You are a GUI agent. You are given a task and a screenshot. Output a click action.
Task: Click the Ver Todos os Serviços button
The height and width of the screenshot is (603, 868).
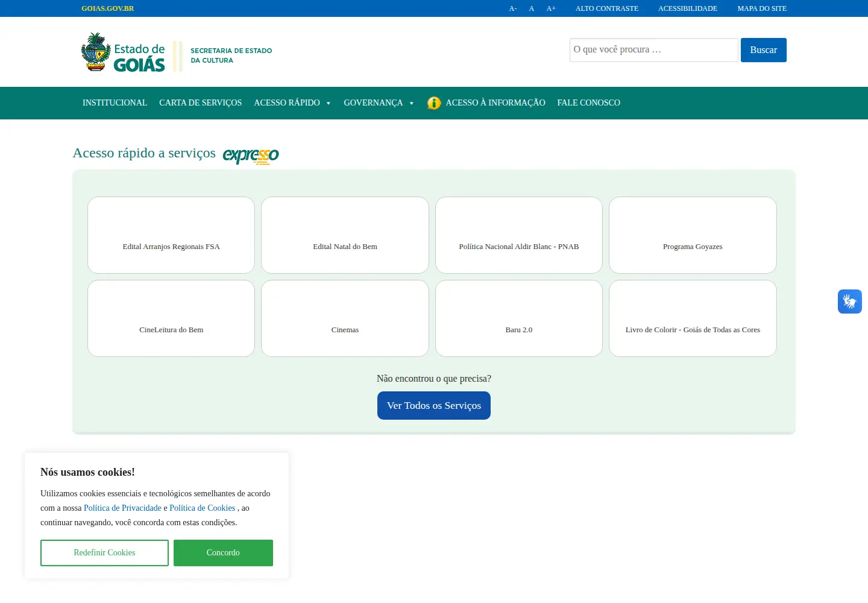point(434,406)
